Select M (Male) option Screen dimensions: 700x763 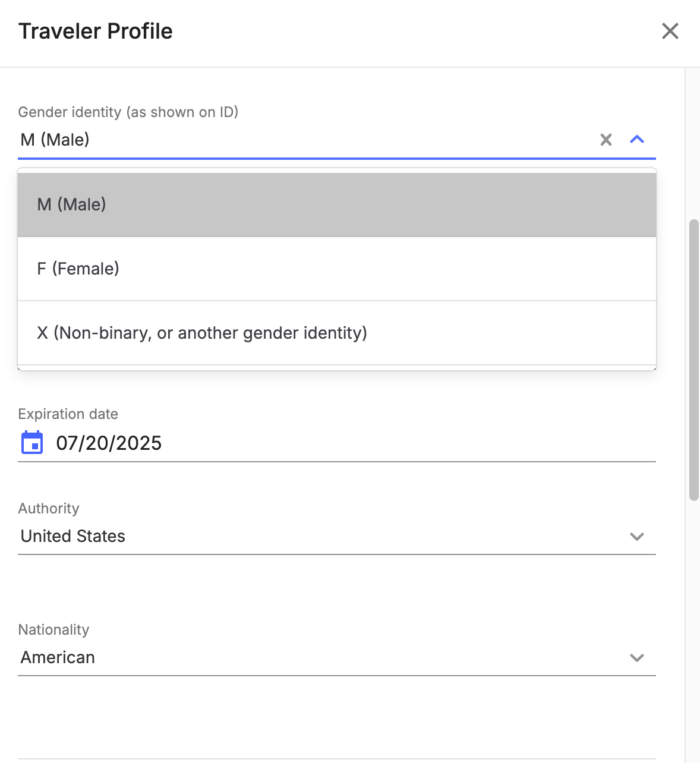coord(337,204)
